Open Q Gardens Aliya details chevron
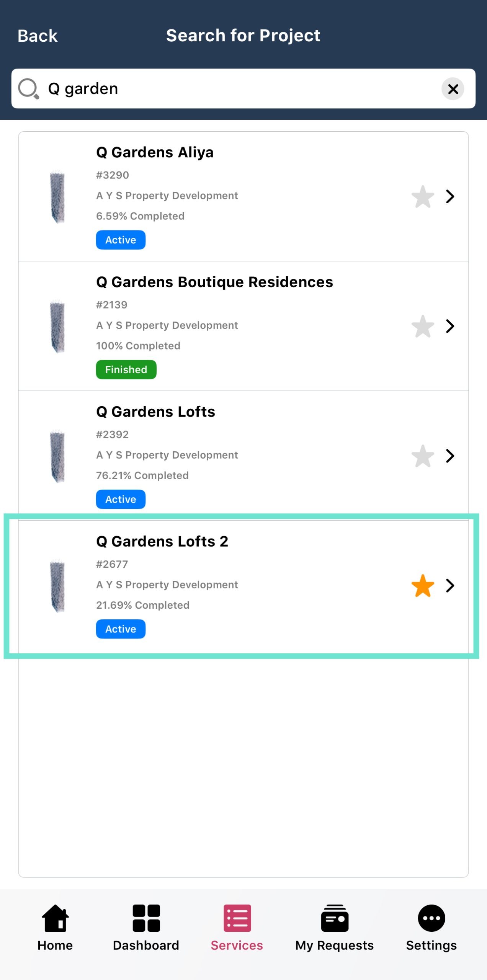The height and width of the screenshot is (980, 487). pyautogui.click(x=450, y=197)
